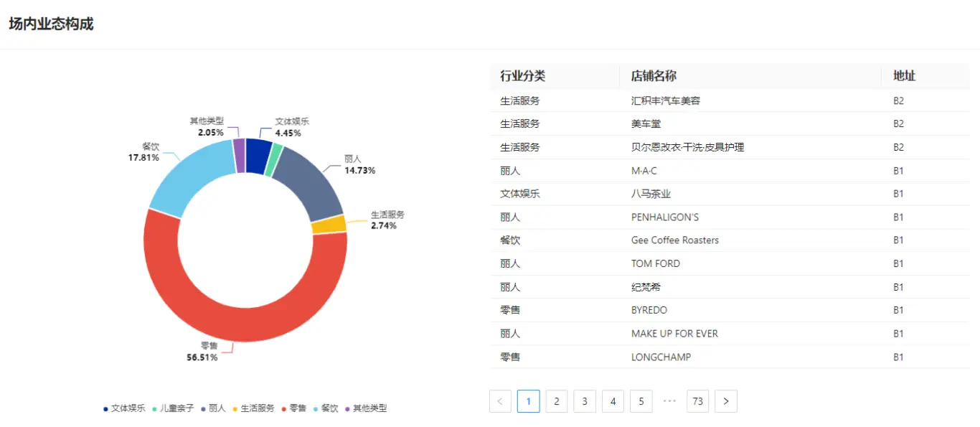
Task: Click the green 儿童亲子 donut segment
Action: (275, 159)
